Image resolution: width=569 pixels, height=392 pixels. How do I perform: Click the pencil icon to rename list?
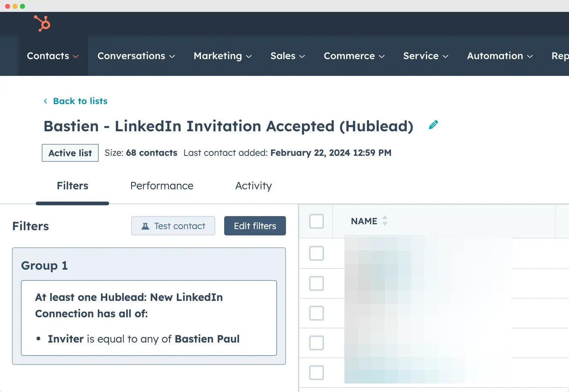(433, 125)
